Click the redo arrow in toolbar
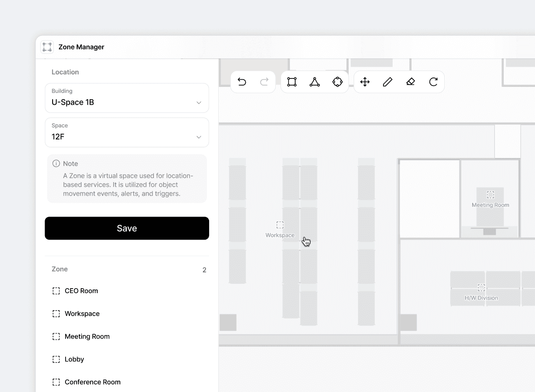The height and width of the screenshot is (392, 535). 264,82
